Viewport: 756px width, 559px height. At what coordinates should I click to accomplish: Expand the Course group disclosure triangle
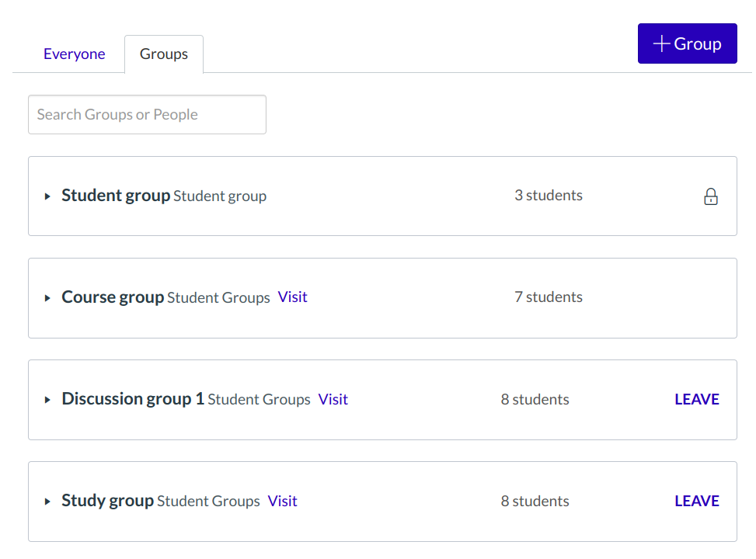click(47, 298)
